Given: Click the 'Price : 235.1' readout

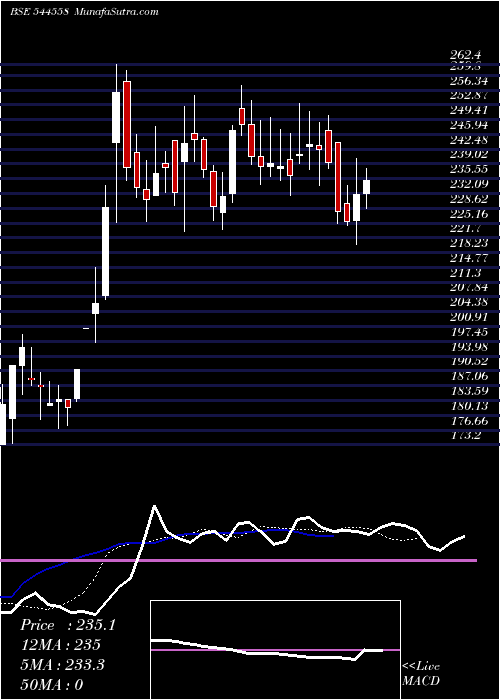Looking at the screenshot, I should click(68, 625).
